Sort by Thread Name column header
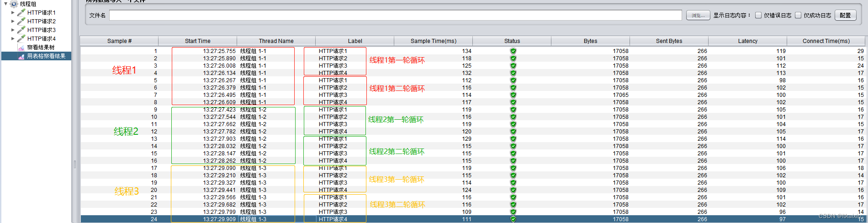Image resolution: width=868 pixels, height=223 pixels. [x=276, y=41]
